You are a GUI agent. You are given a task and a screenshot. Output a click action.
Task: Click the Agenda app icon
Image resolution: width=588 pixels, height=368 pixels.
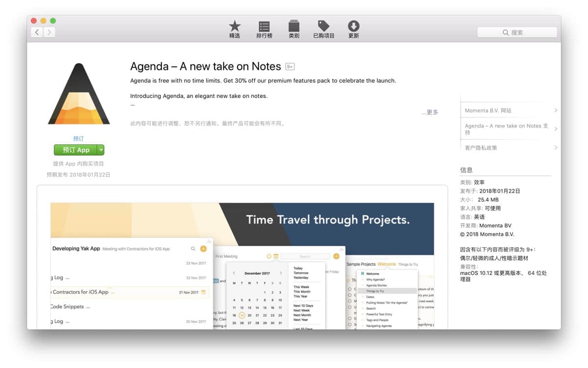pos(79,93)
